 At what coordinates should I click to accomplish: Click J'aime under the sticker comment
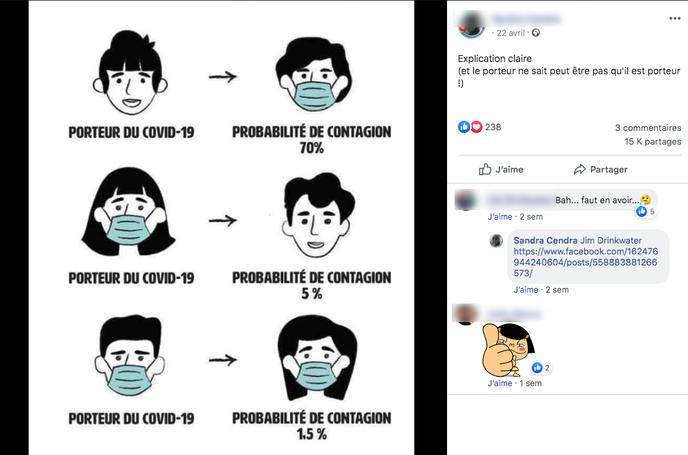pyautogui.click(x=500, y=383)
